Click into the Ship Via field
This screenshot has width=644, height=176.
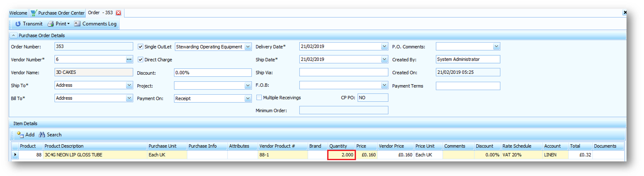(x=343, y=73)
